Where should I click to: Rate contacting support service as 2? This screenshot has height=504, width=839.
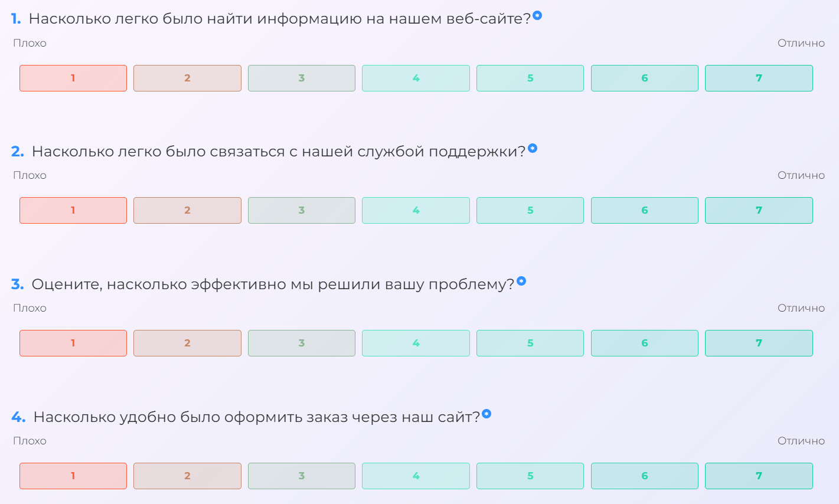click(187, 210)
